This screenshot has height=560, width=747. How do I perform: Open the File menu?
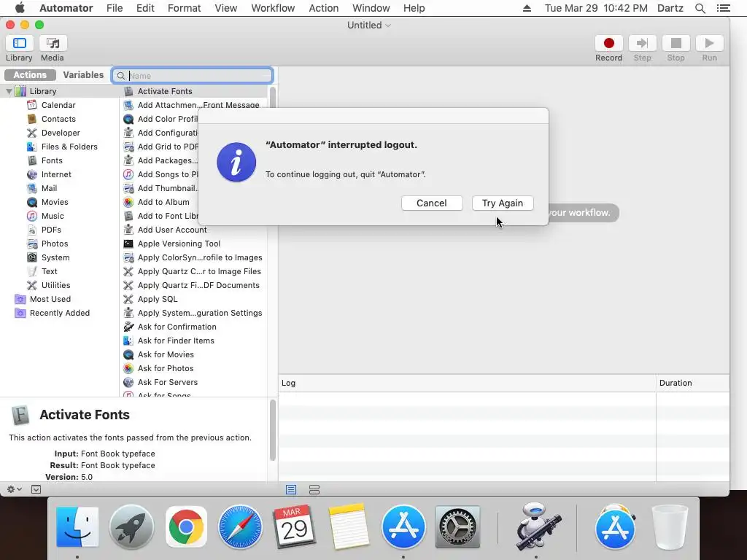tap(115, 8)
